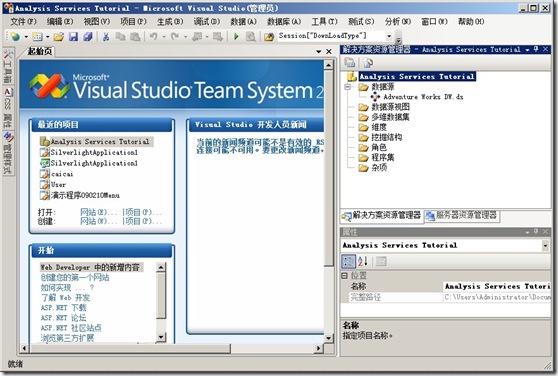Start debugging with green play icon

coord(236,36)
